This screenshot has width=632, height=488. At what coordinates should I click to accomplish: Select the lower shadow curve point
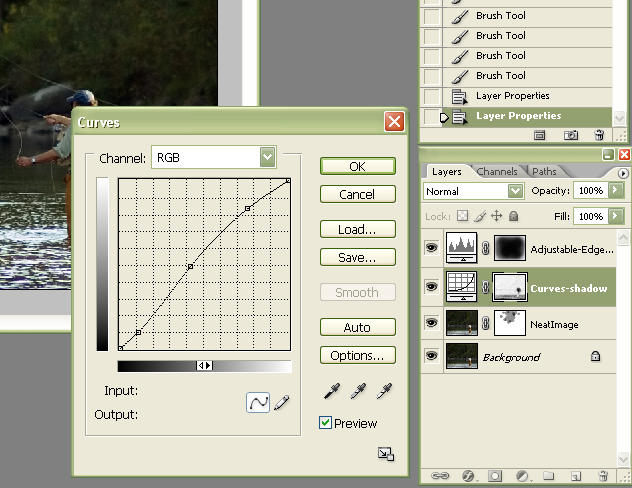[138, 332]
